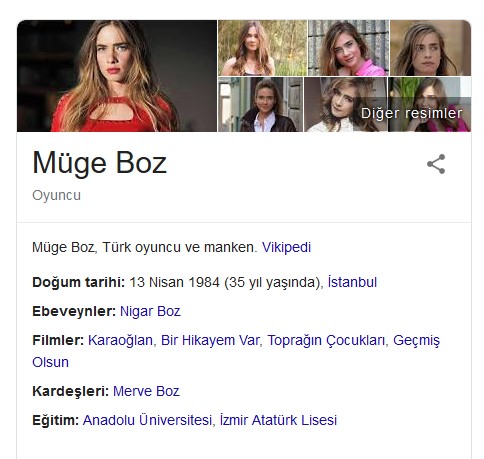The image size is (484, 459).
Task: Open the Bir Hikayem Var link
Action: pos(210,340)
